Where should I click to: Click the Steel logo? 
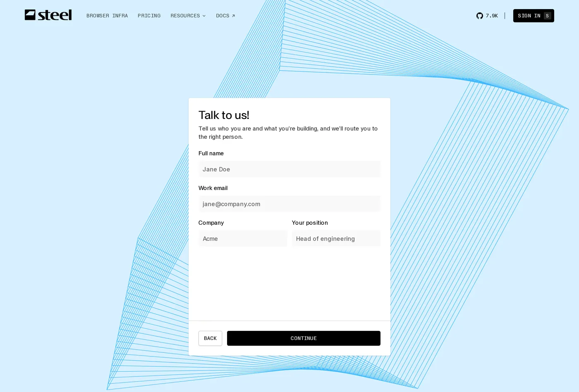pos(48,15)
